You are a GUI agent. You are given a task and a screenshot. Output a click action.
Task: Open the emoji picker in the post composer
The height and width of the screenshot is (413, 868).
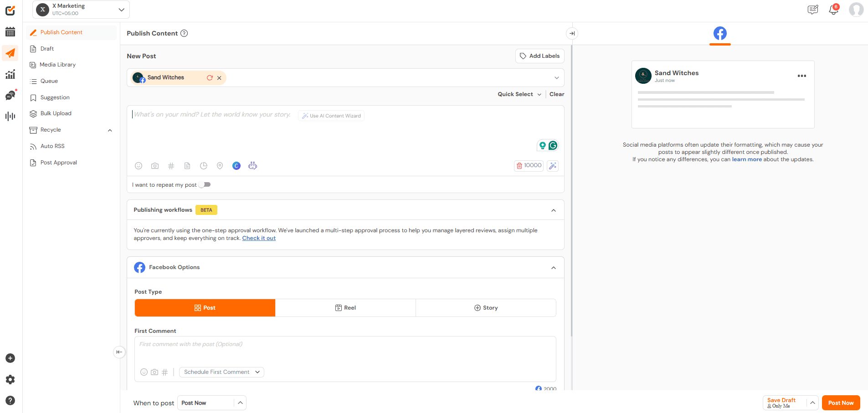(139, 166)
